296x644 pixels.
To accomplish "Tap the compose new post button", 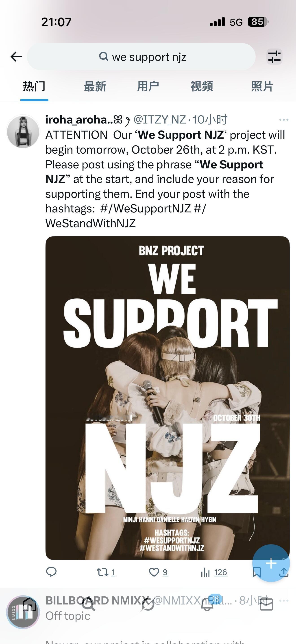I will (x=271, y=563).
